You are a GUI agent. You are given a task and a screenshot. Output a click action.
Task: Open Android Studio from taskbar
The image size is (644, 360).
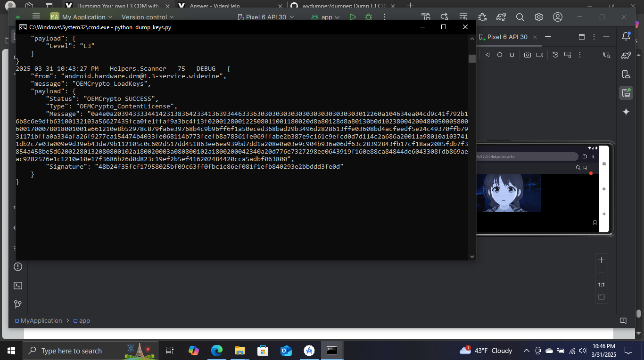[309, 351]
